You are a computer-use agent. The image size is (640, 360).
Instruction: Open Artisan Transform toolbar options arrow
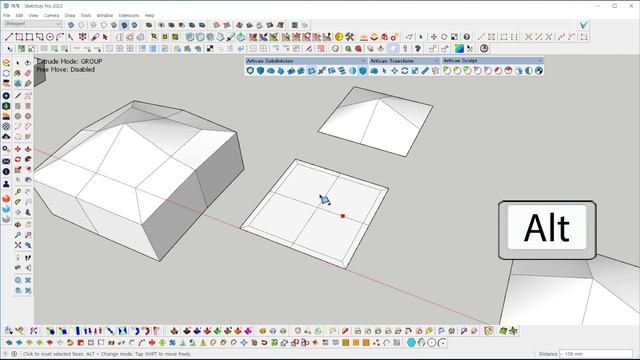tap(437, 61)
